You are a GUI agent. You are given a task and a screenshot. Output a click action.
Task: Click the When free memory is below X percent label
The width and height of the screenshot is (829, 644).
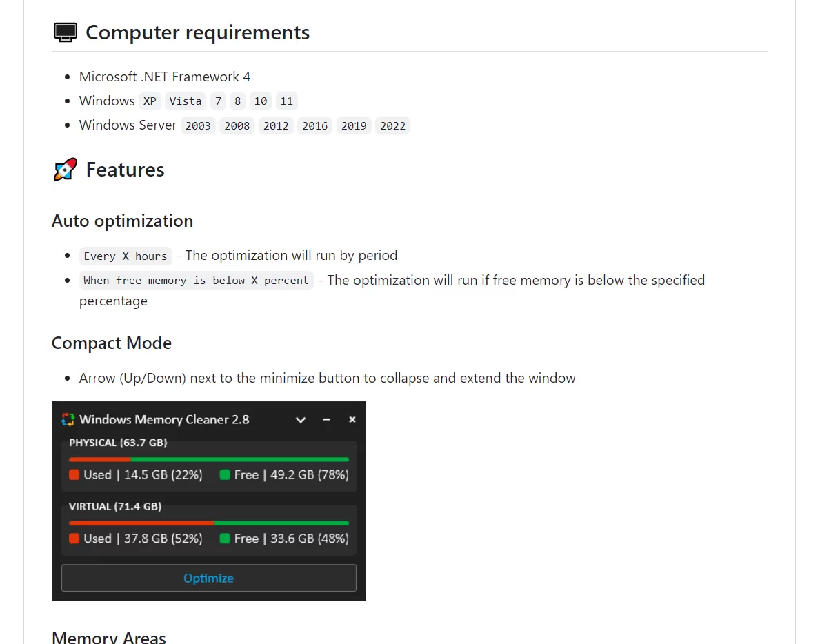point(196,280)
